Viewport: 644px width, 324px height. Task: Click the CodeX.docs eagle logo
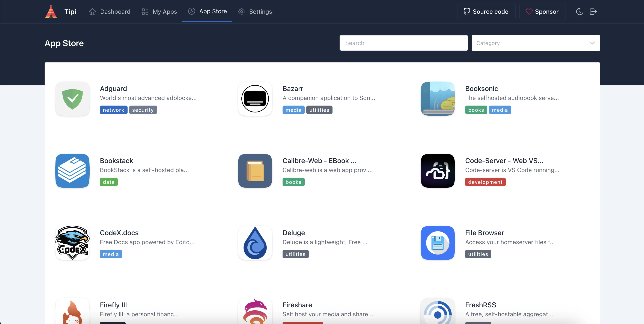click(72, 243)
